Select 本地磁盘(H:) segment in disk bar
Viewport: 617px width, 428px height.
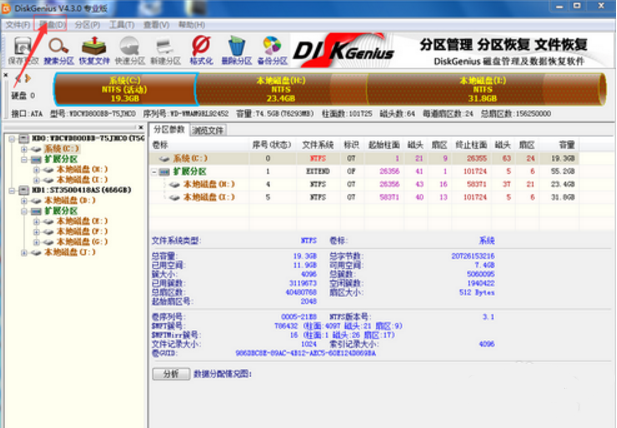[281, 89]
